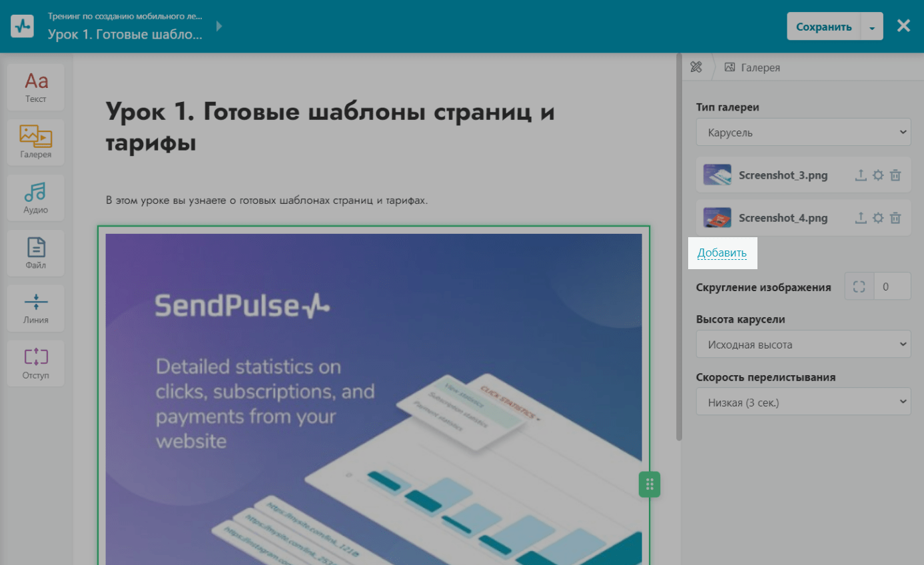Expand the arrow next to Сохранить button
The width and height of the screenshot is (924, 565).
point(872,27)
